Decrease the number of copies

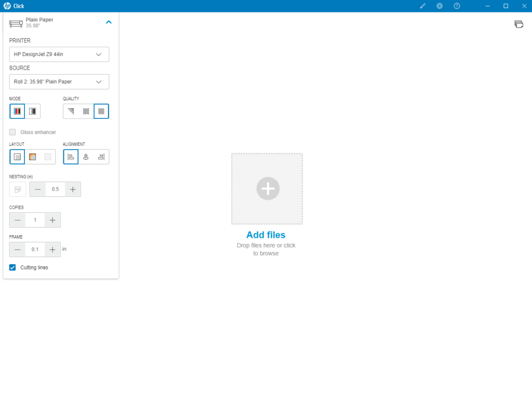(x=17, y=220)
